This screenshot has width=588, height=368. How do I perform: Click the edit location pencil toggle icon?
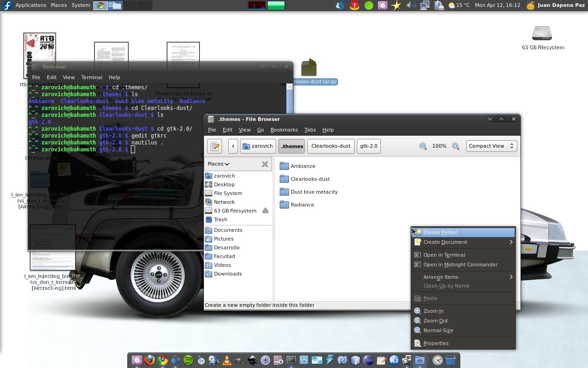click(x=215, y=146)
